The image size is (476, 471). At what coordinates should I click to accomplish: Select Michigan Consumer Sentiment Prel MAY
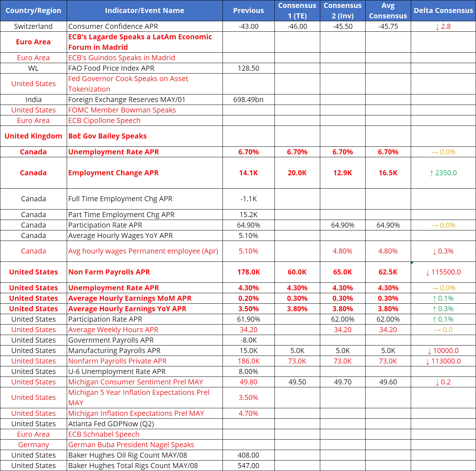145,382
